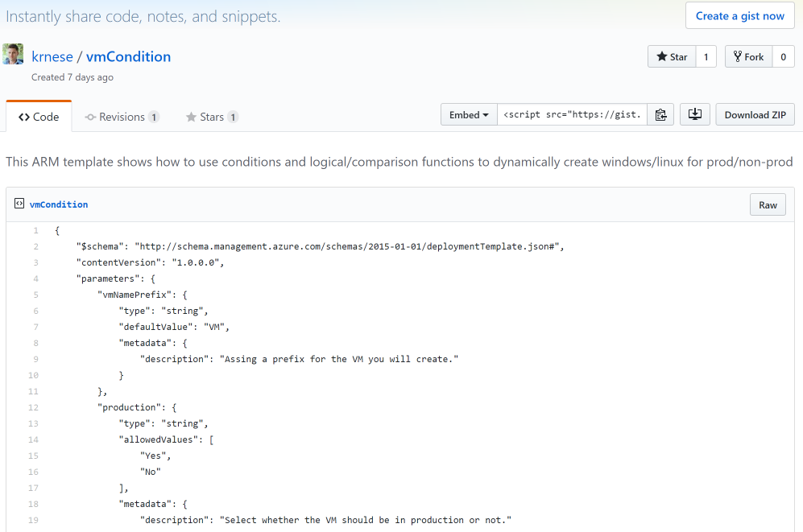
Task: Click the clock icon on the Revisions tab
Action: (x=89, y=117)
